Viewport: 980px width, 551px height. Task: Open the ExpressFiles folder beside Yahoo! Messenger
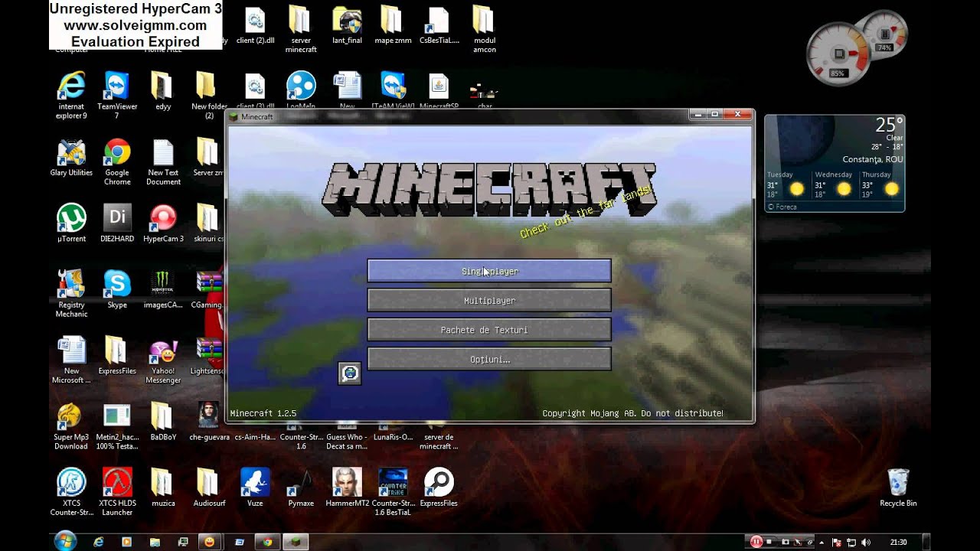pyautogui.click(x=117, y=355)
